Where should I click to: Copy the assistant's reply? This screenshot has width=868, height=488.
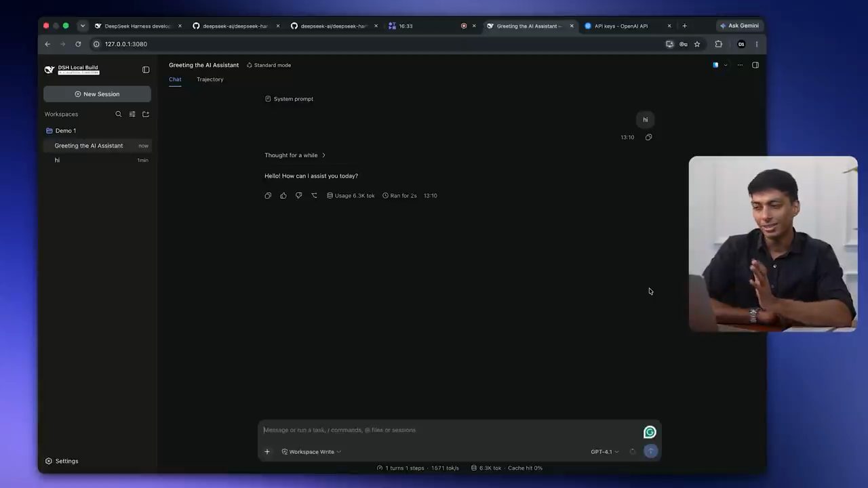pos(268,196)
